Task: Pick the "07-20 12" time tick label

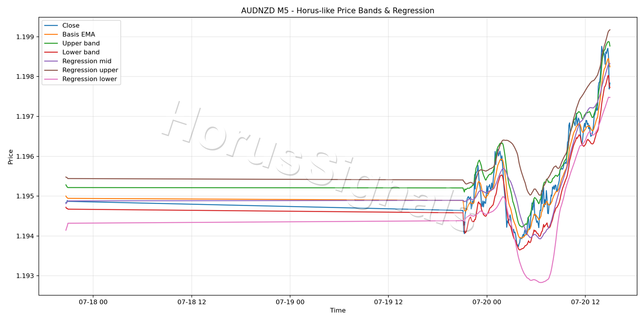Action: tap(585, 302)
